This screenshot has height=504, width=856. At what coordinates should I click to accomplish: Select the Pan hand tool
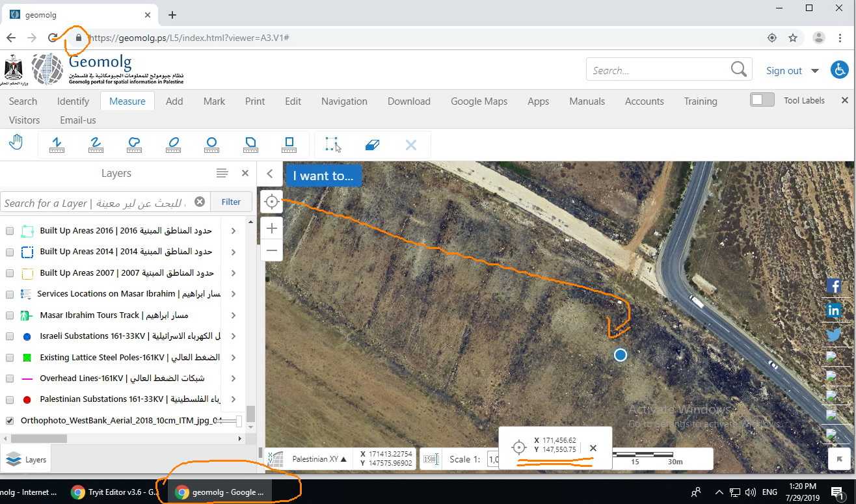(x=16, y=142)
